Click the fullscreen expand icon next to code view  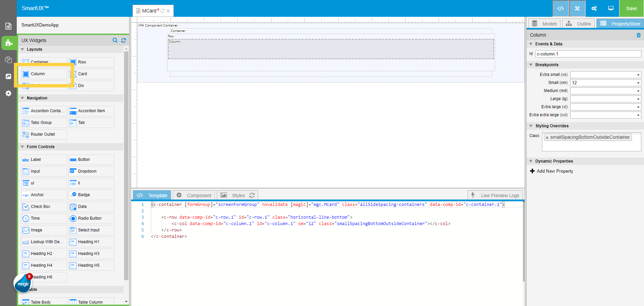tap(577, 8)
